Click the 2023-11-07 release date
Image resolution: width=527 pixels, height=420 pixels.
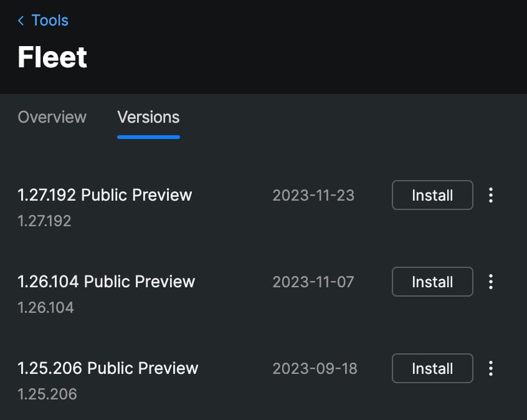coord(313,282)
